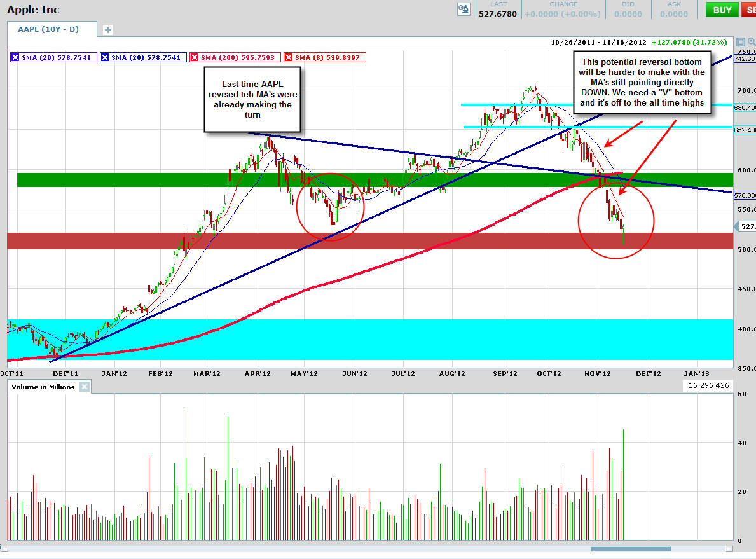The width and height of the screenshot is (756, 559).
Task: Click the +127.0780 (31.72%) gain text
Action: [689, 43]
